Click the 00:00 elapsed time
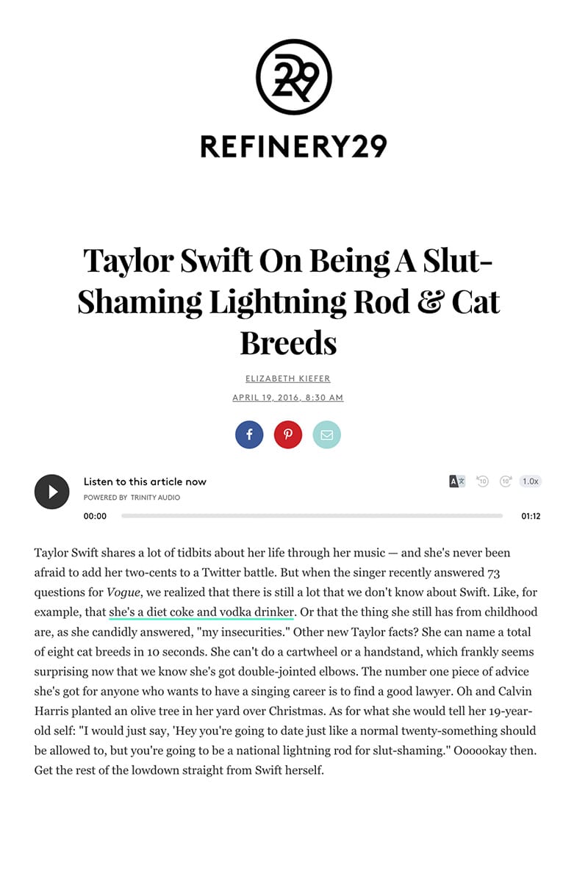 coord(95,516)
